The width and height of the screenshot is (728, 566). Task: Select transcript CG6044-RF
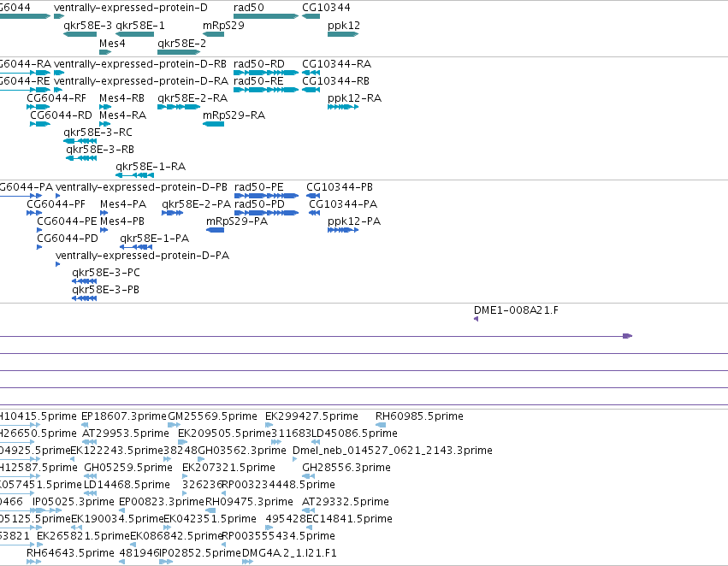pyautogui.click(x=56, y=98)
